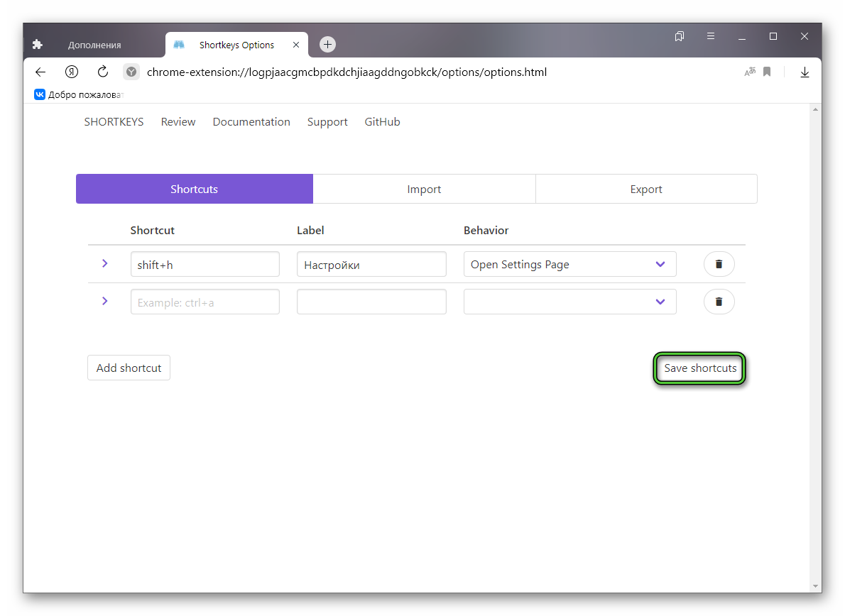Switch to the Export tab
The height and width of the screenshot is (616, 845).
coord(645,189)
